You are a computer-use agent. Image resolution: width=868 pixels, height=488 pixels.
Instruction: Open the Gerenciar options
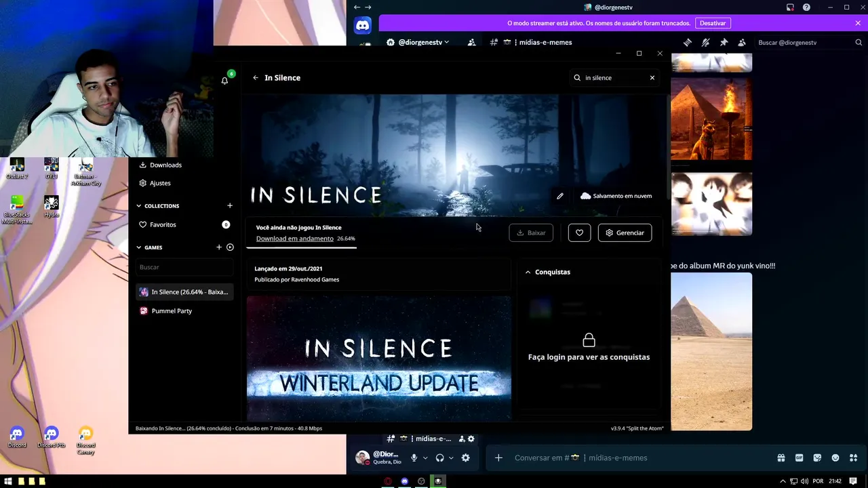(625, 232)
